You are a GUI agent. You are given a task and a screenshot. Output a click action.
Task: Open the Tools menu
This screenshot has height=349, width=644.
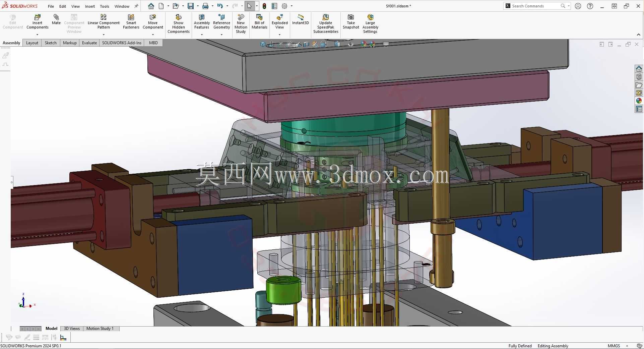tap(105, 6)
